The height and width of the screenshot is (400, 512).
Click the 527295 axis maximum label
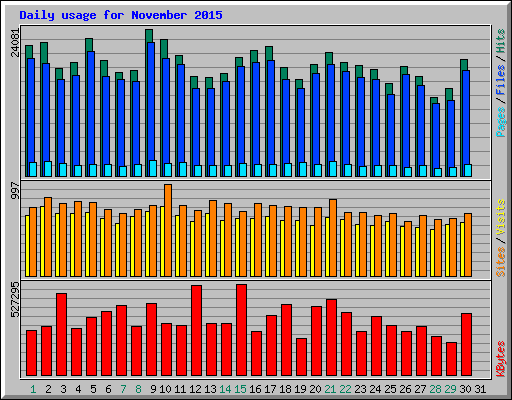point(15,300)
